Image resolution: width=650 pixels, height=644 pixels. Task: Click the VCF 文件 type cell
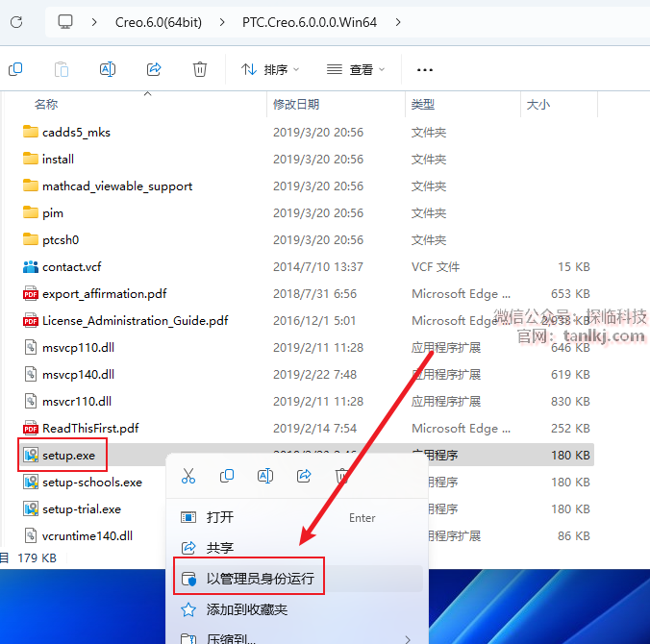436,266
